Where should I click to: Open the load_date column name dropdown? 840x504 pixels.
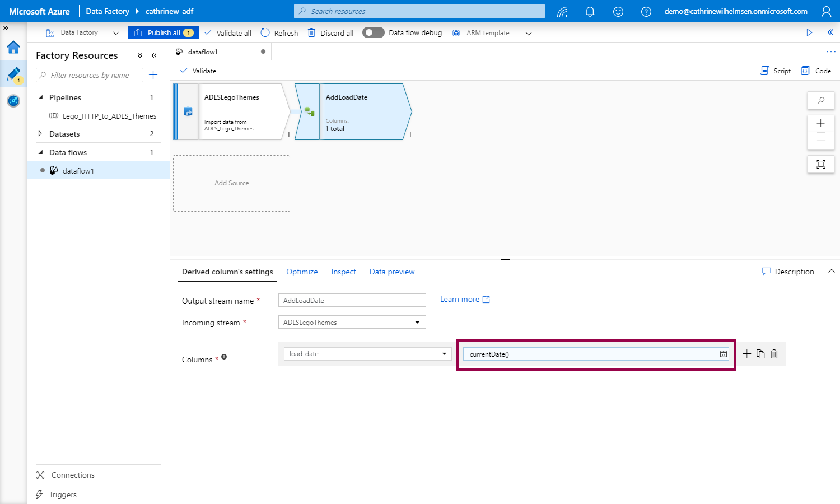click(x=444, y=354)
